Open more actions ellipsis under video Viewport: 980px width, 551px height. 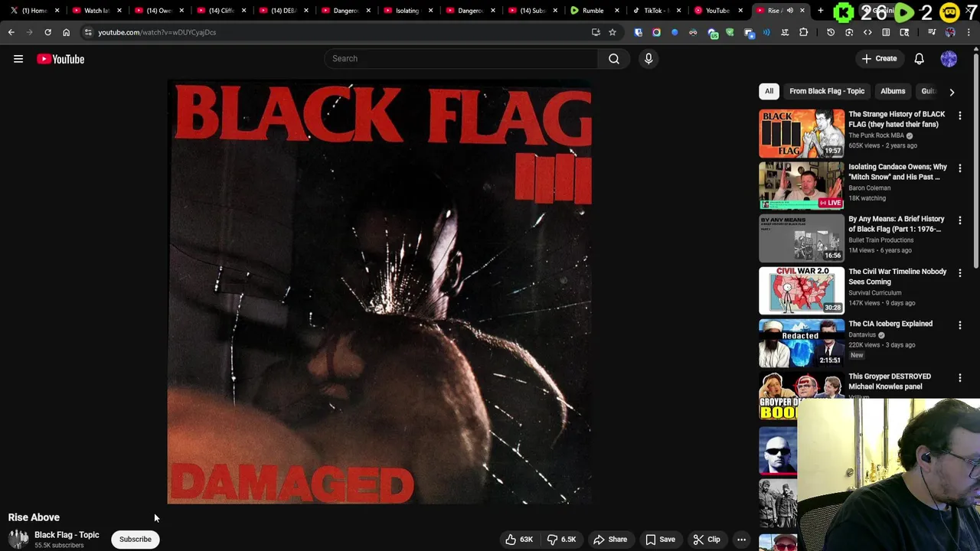(741, 540)
